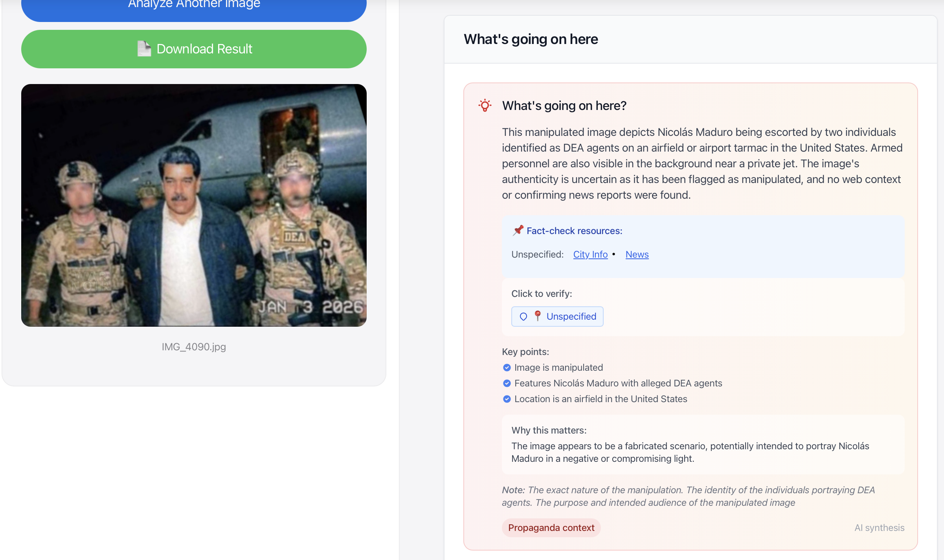Click the AI synthesis label
Viewport: 944px width, 560px height.
pos(879,528)
